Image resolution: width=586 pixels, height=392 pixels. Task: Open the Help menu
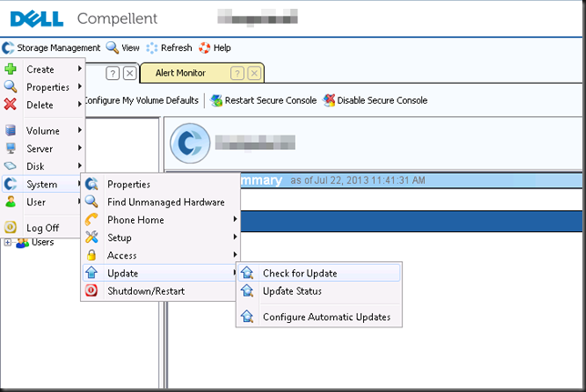215,48
